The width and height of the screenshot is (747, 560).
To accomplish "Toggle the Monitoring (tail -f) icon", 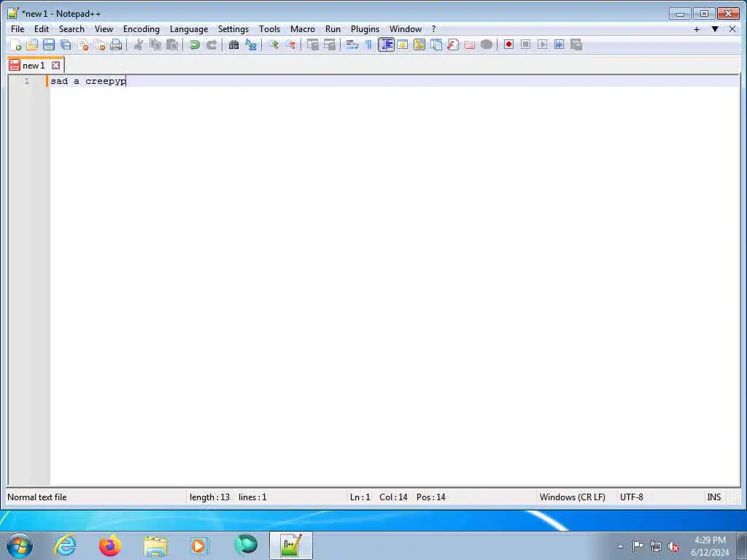I will 487,44.
